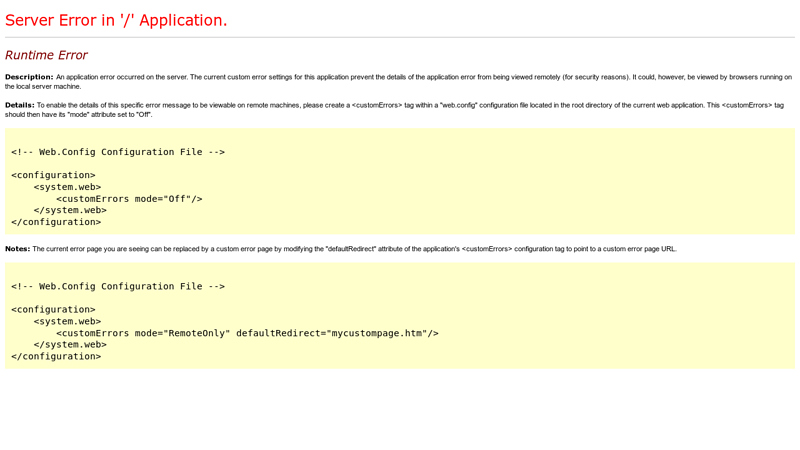The image size is (800, 450).
Task: Click the bold "Notes:" label
Action: click(x=18, y=249)
